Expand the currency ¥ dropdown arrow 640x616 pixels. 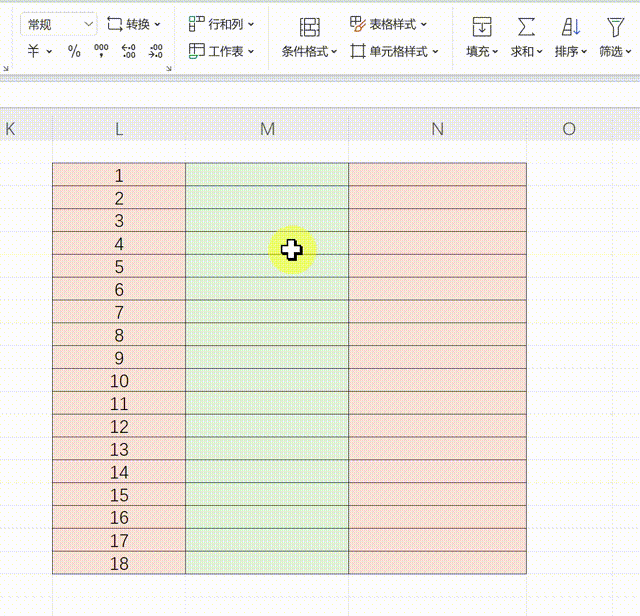[x=49, y=52]
